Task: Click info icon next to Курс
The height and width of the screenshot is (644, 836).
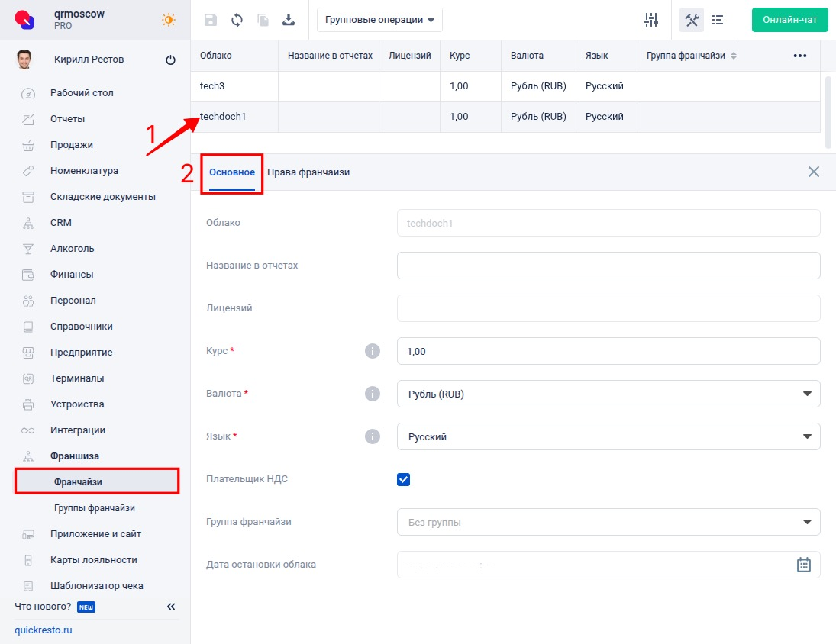Action: click(x=372, y=351)
